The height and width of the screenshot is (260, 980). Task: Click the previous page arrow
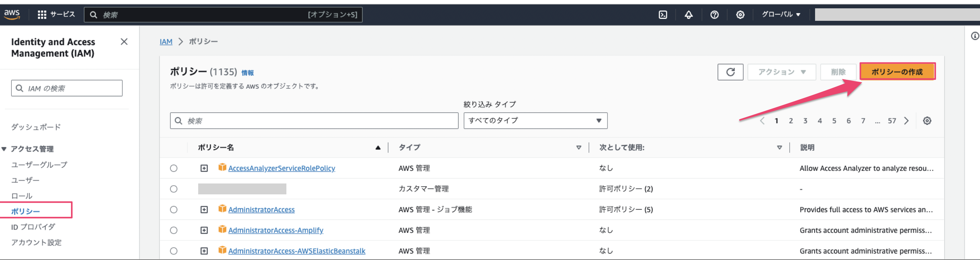[x=762, y=120]
